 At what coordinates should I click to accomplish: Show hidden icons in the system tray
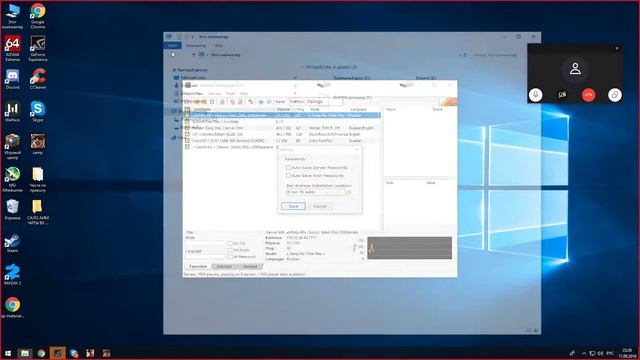pyautogui.click(x=584, y=353)
